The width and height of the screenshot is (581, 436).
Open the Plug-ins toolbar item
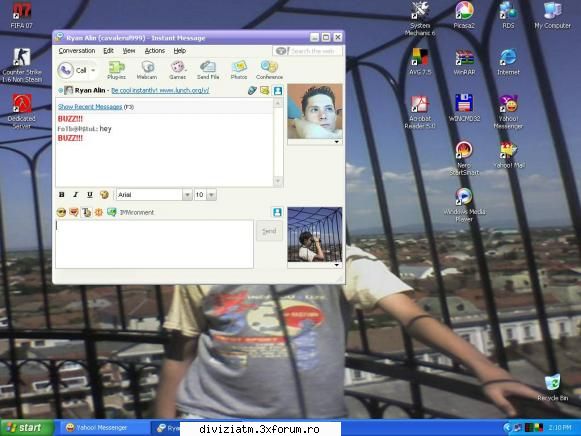(x=116, y=70)
